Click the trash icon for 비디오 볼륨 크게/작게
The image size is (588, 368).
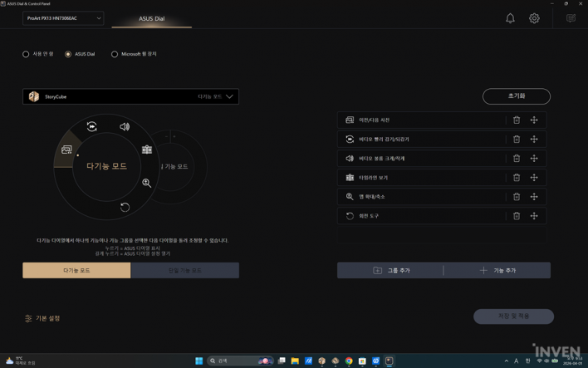click(517, 159)
